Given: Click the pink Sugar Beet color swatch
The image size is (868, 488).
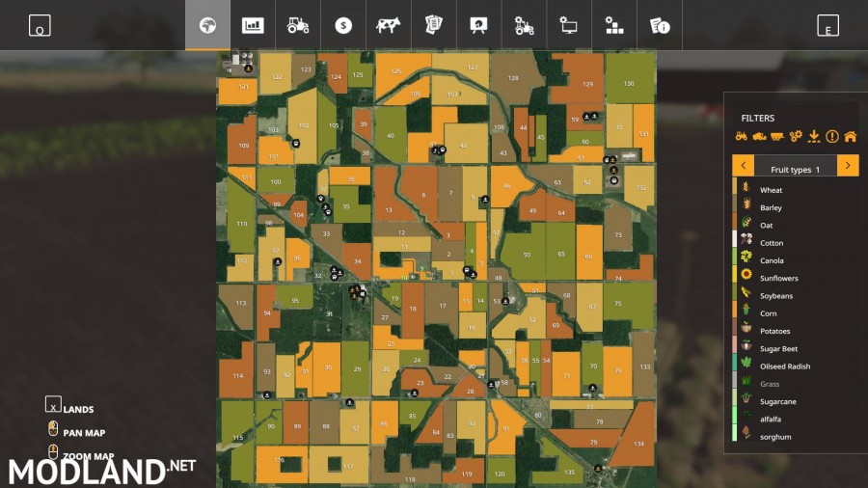Looking at the screenshot, I should click(x=735, y=344).
